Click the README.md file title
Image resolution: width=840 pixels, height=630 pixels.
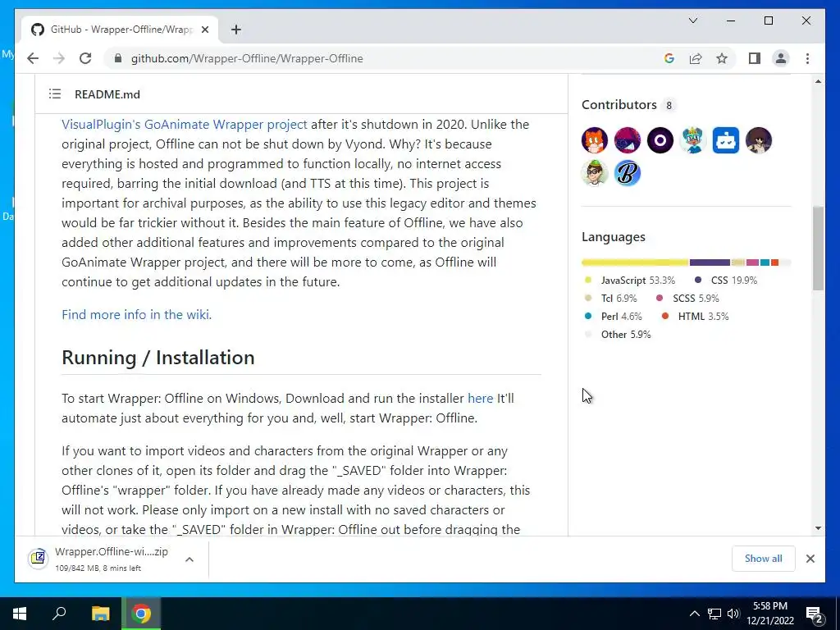coord(107,94)
